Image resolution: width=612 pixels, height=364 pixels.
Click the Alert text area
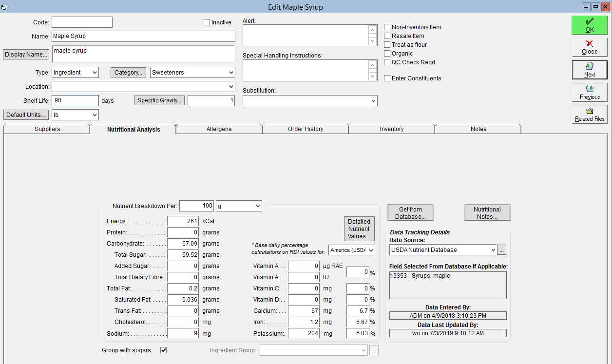click(306, 36)
